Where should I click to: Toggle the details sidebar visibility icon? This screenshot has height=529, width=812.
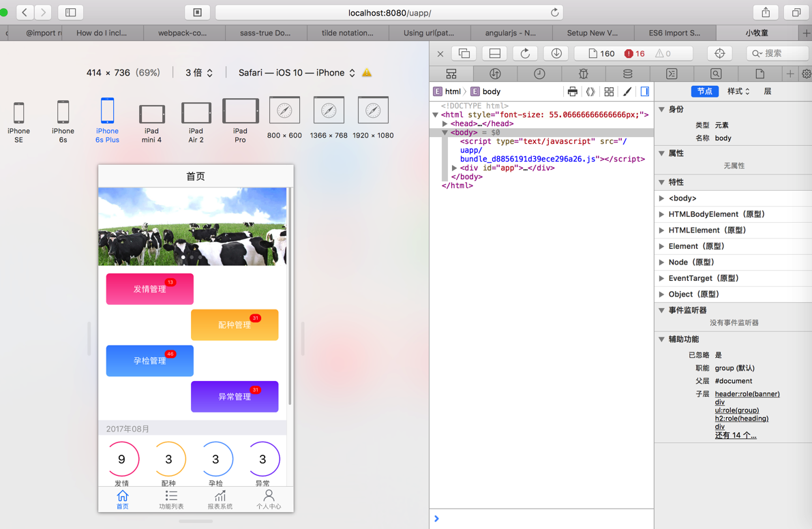[645, 91]
